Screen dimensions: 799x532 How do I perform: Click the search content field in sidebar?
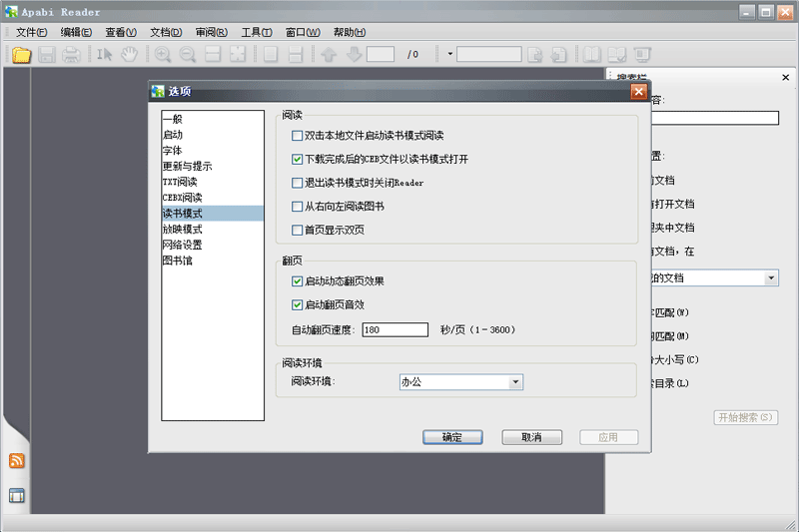[715, 118]
